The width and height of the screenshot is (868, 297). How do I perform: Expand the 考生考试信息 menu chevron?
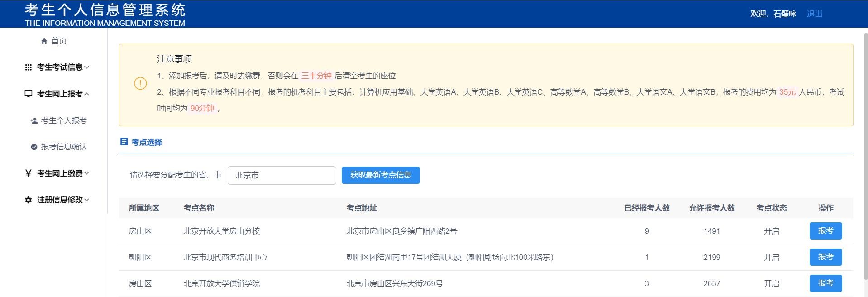tap(87, 67)
